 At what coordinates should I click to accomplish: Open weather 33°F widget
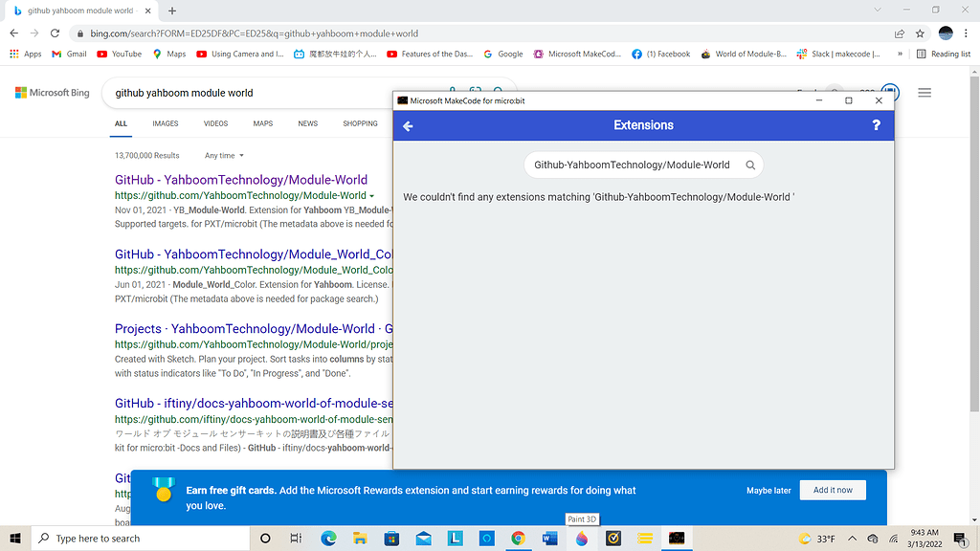pos(817,539)
